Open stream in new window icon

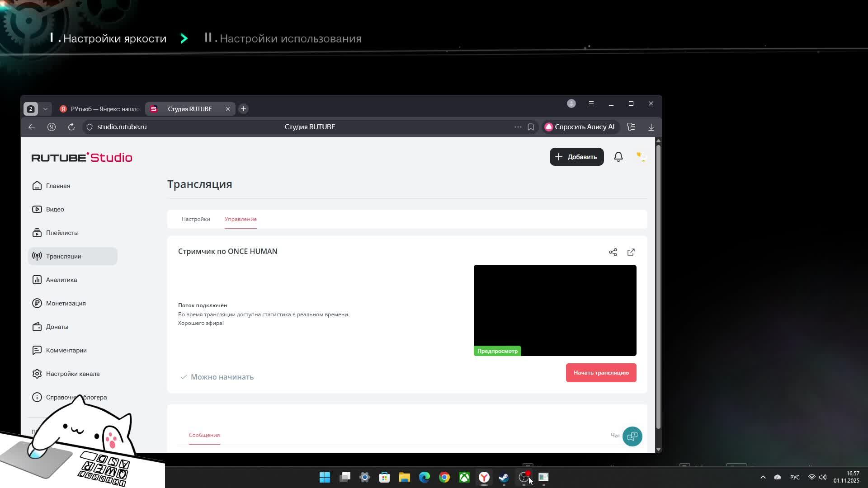click(631, 252)
